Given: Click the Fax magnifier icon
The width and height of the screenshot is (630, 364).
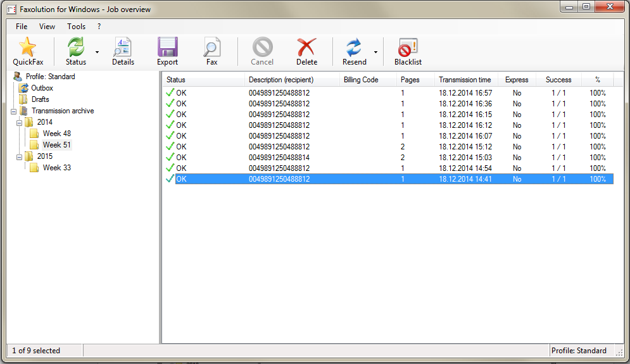Looking at the screenshot, I should (211, 47).
